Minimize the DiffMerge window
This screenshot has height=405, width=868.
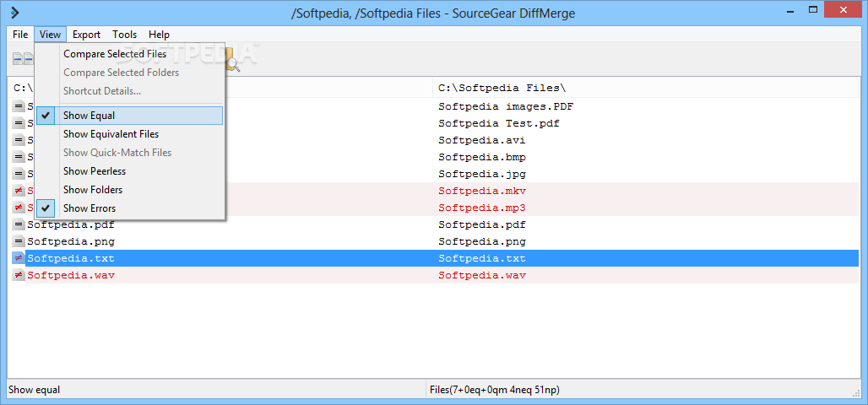click(789, 11)
